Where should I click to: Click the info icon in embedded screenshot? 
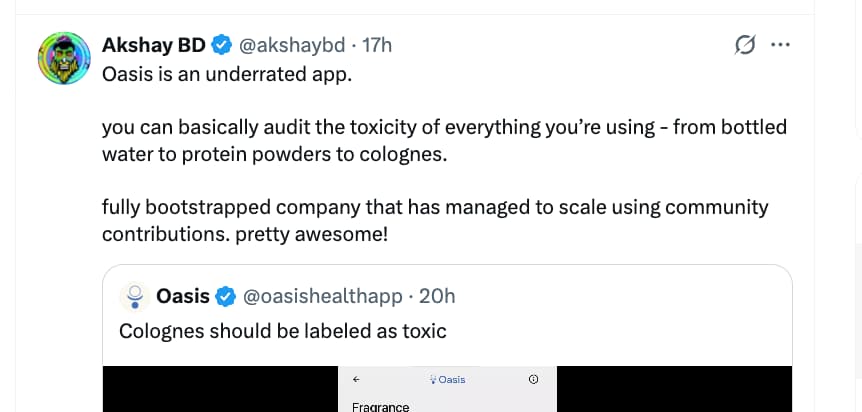pyautogui.click(x=533, y=380)
